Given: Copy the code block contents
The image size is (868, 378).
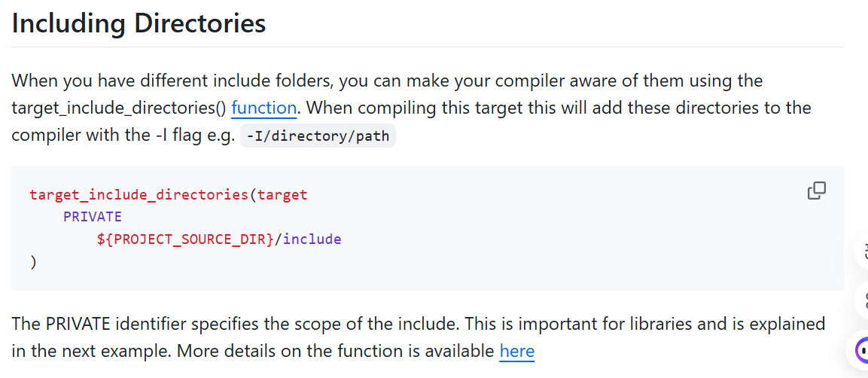Looking at the screenshot, I should [817, 191].
